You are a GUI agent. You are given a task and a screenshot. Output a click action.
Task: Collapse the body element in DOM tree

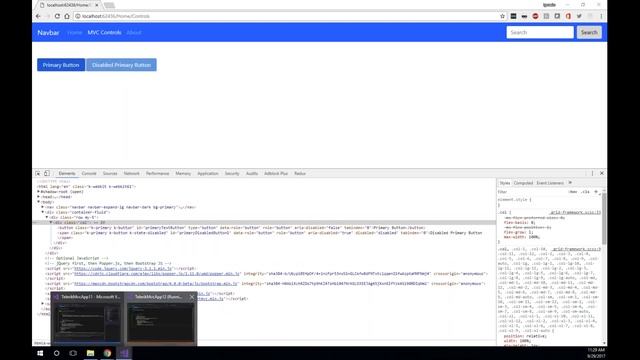pyautogui.click(x=39, y=202)
